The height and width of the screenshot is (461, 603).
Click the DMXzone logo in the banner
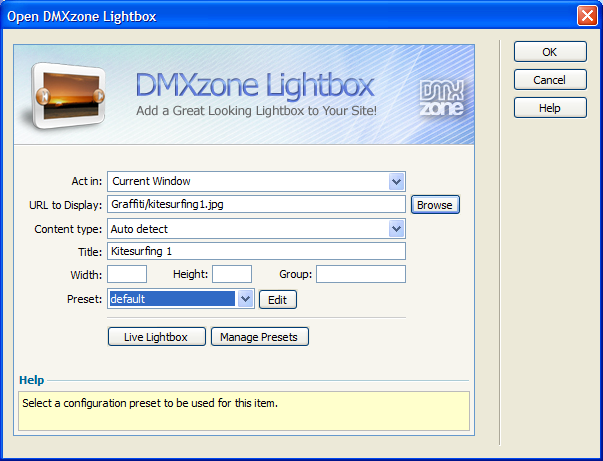coord(441,98)
